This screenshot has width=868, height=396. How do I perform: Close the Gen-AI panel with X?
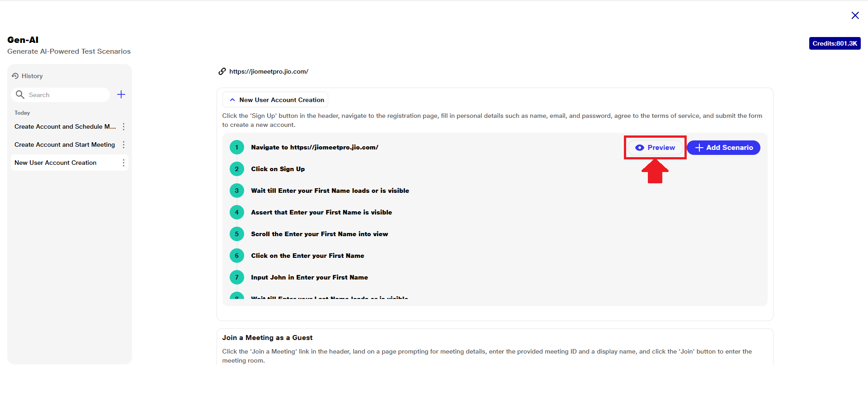coord(855,15)
